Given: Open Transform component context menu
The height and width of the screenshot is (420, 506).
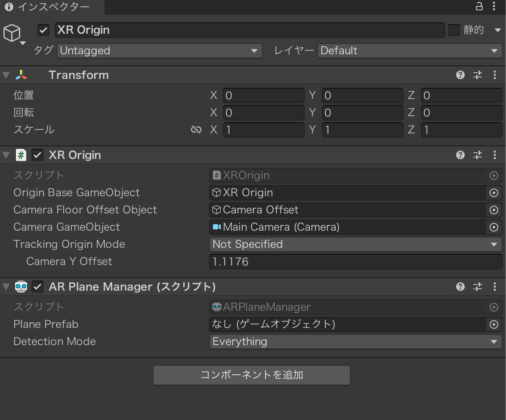Looking at the screenshot, I should 495,75.
